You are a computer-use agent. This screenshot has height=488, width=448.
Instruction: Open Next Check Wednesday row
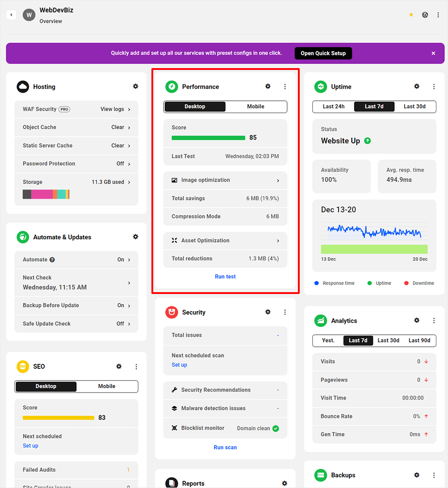[76, 283]
